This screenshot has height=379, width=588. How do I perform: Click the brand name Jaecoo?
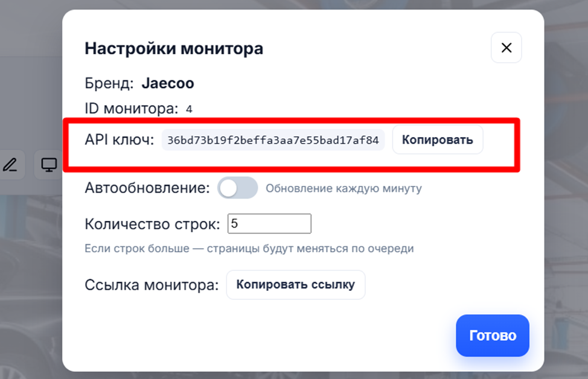[x=168, y=83]
